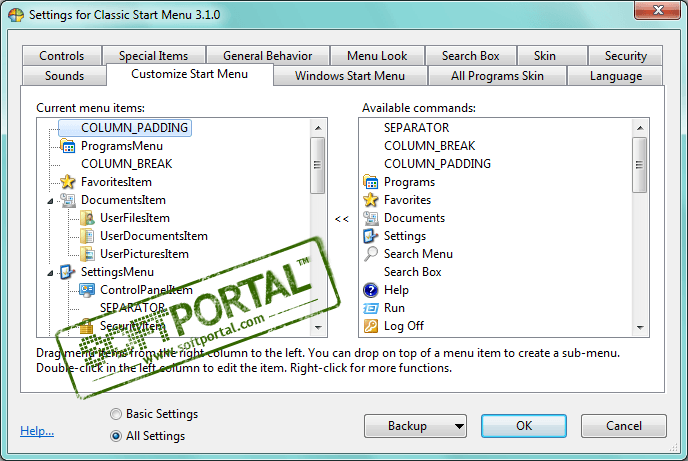
Task: Click the Available commands scrollbar thumb
Action: [x=639, y=165]
